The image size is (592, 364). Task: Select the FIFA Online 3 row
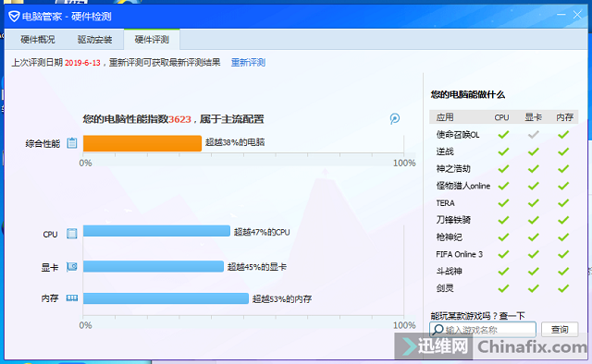coord(503,254)
